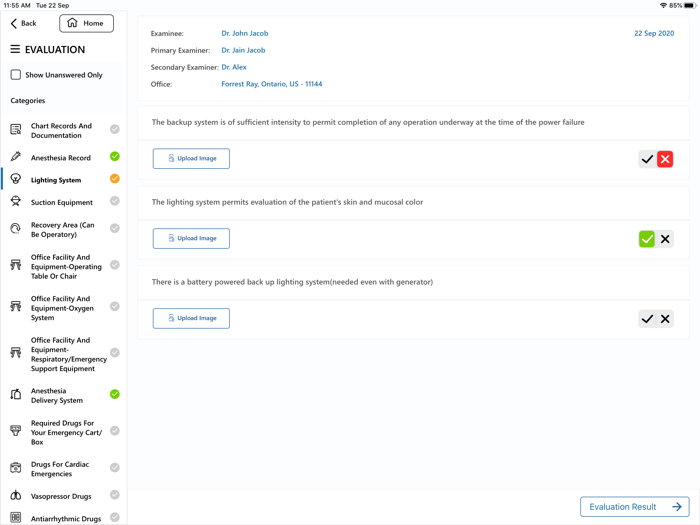Screen dimensions: 700x525
Task: Select Office Facility Oxygen System category
Action: click(x=62, y=308)
